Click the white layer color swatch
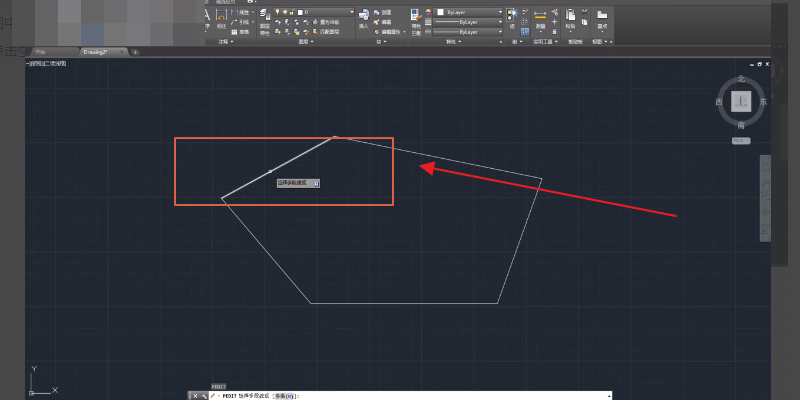 tap(301, 12)
